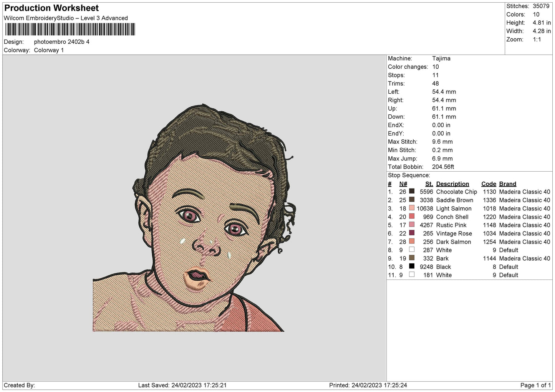Viewport: 555px width, 392px height.
Task: Click the Up value '61.1 mm'
Action: tap(444, 109)
